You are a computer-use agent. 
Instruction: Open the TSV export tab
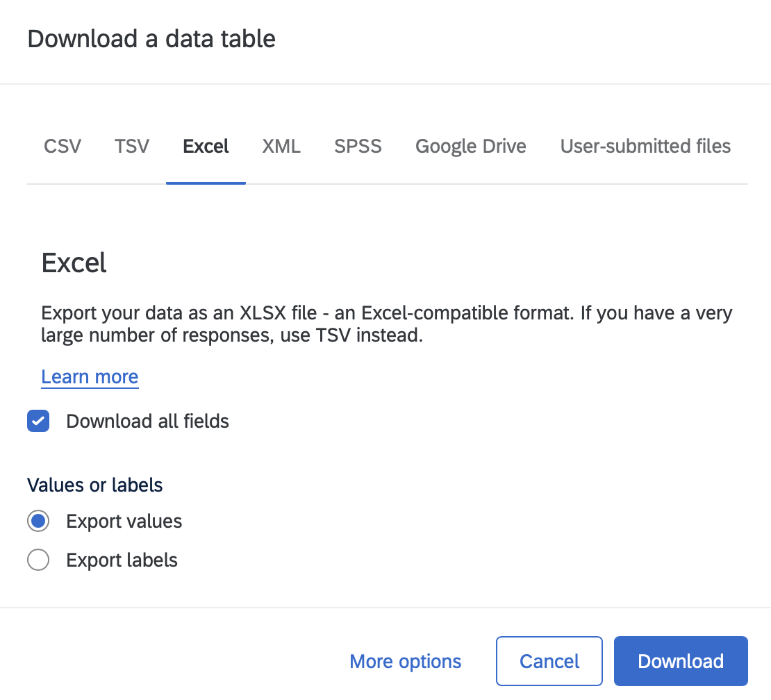(132, 147)
